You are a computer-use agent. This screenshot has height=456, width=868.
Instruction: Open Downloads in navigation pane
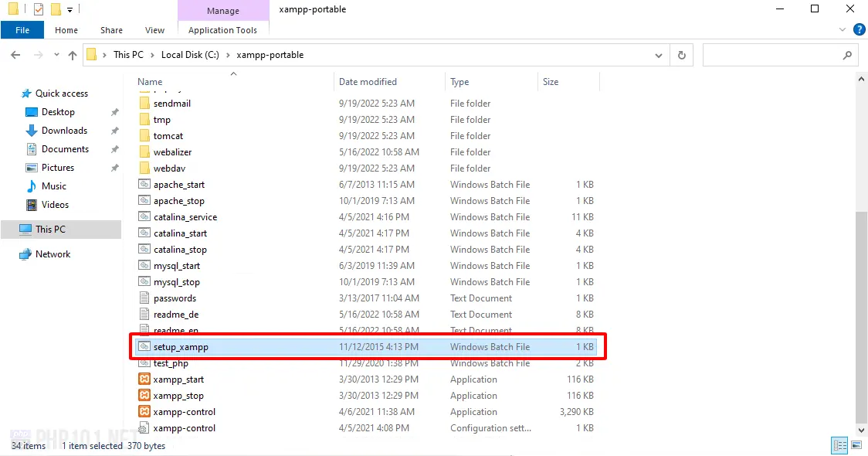pyautogui.click(x=64, y=130)
